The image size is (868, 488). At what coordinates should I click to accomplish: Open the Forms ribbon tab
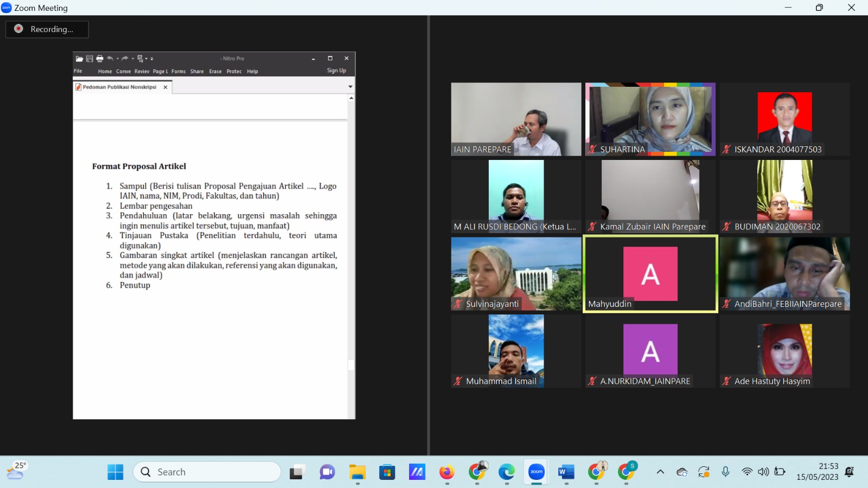[178, 72]
